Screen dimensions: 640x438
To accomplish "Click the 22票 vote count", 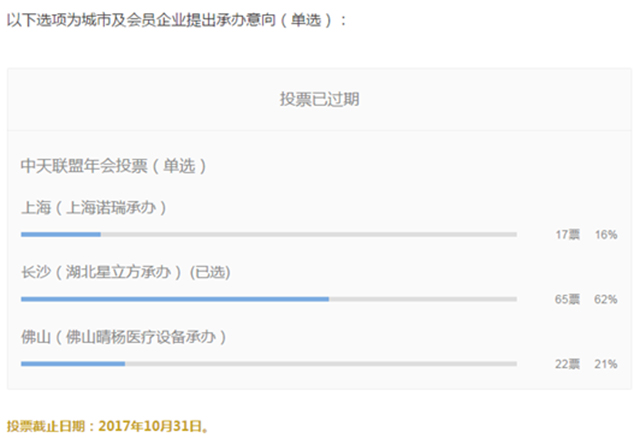I will tap(567, 364).
